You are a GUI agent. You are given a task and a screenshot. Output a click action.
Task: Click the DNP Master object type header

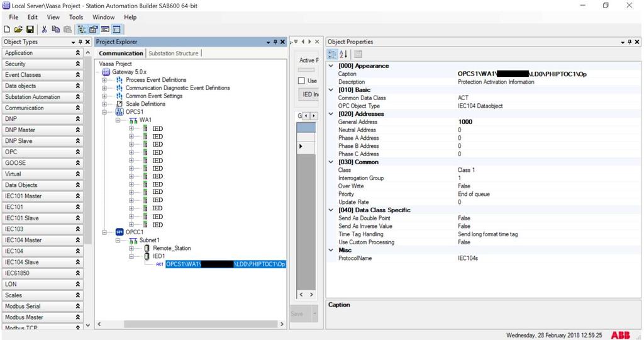[43, 130]
